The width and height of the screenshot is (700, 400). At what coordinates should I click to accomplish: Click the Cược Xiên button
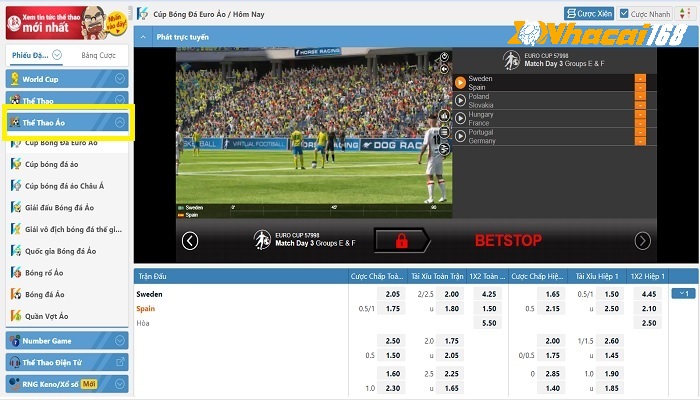coord(589,14)
